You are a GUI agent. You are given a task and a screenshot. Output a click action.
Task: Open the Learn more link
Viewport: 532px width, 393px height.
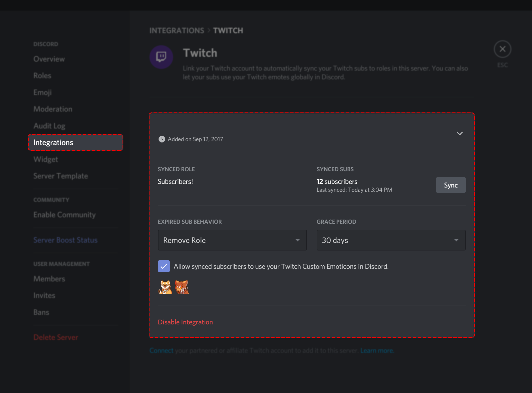(377, 351)
